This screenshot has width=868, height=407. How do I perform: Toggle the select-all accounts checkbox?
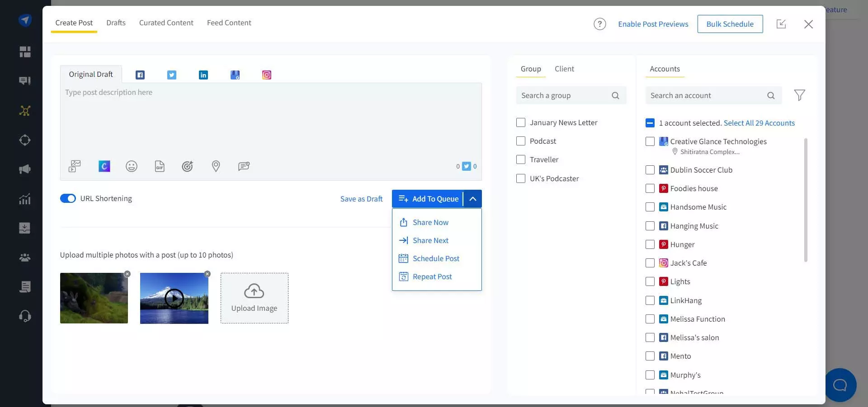pos(650,123)
